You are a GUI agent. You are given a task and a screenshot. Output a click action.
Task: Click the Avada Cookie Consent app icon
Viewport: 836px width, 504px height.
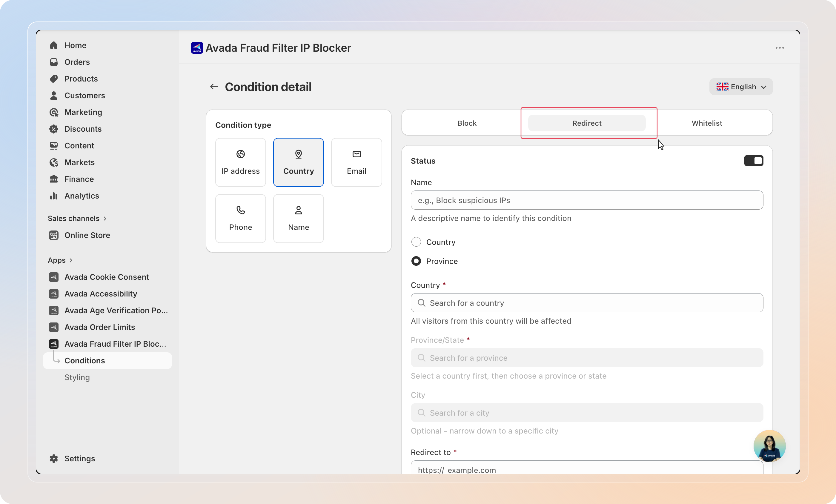click(x=54, y=277)
